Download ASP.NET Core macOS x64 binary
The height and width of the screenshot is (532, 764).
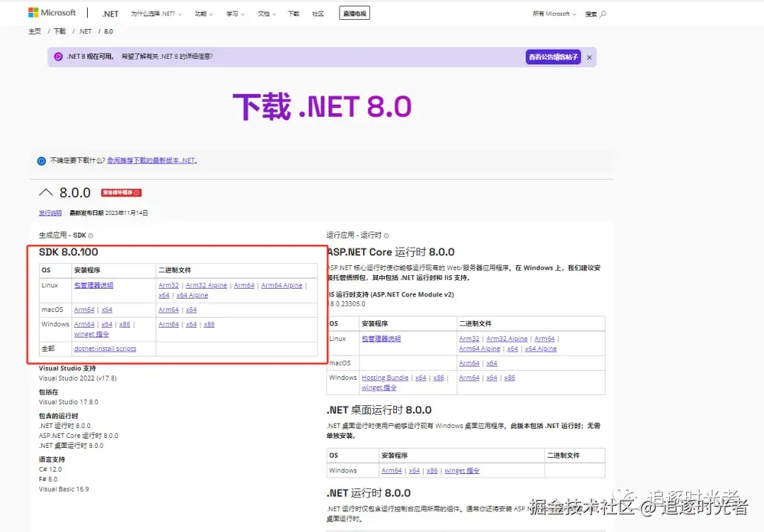tap(492, 363)
